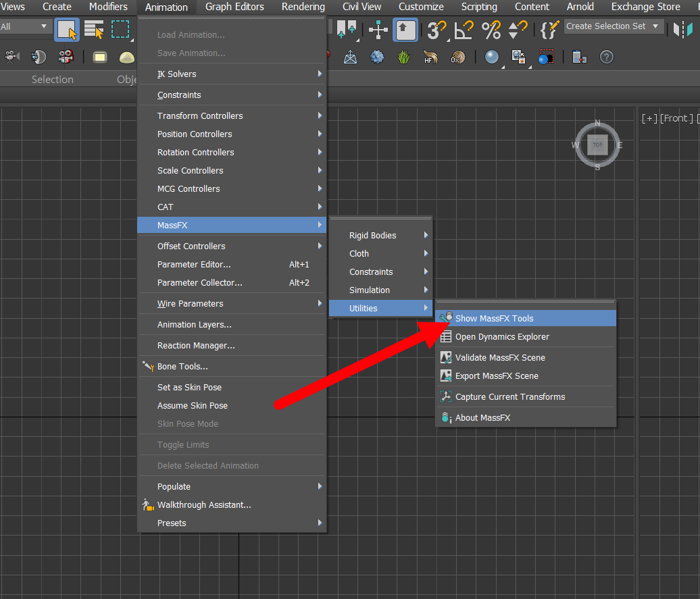Click the scene explorer list icon
700x599 pixels.
580,57
